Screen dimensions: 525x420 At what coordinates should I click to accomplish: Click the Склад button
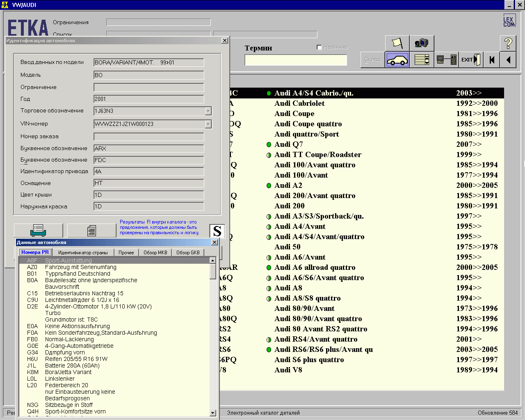pos(372,60)
